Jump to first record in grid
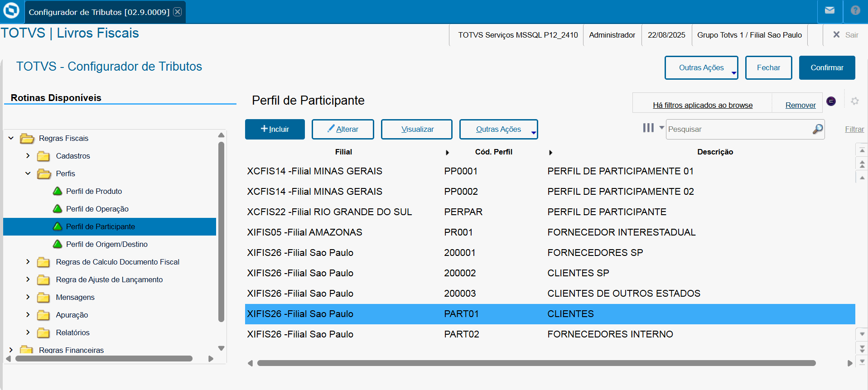Image resolution: width=868 pixels, height=390 pixels. tap(862, 150)
